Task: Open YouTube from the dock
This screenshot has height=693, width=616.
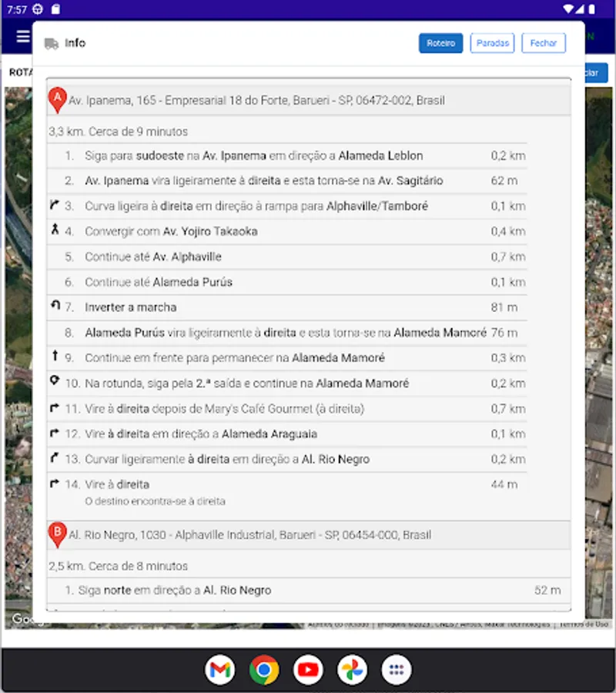Action: click(308, 670)
